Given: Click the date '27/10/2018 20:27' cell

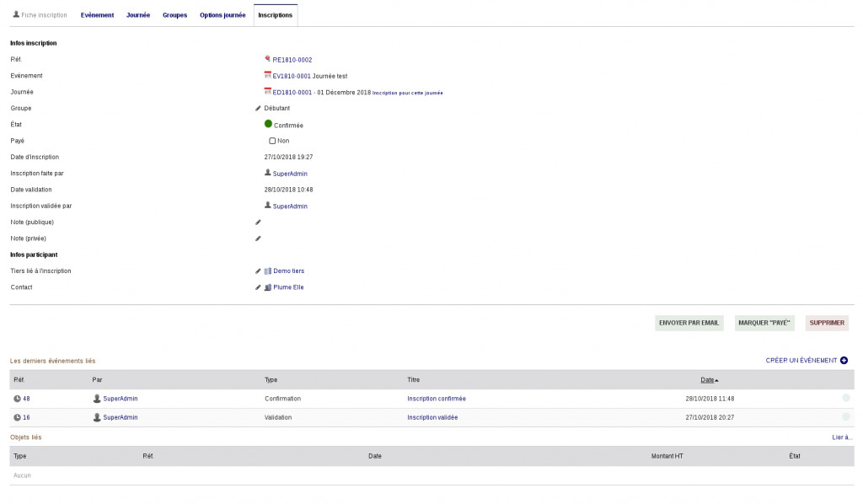Looking at the screenshot, I should 710,418.
